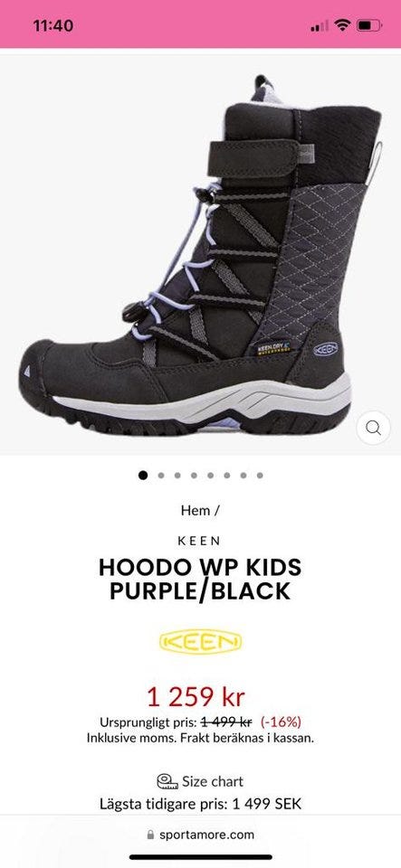Screen dimensions: 401x868
Task: Tap the home indicator bar at bottom
Action: (x=201, y=857)
